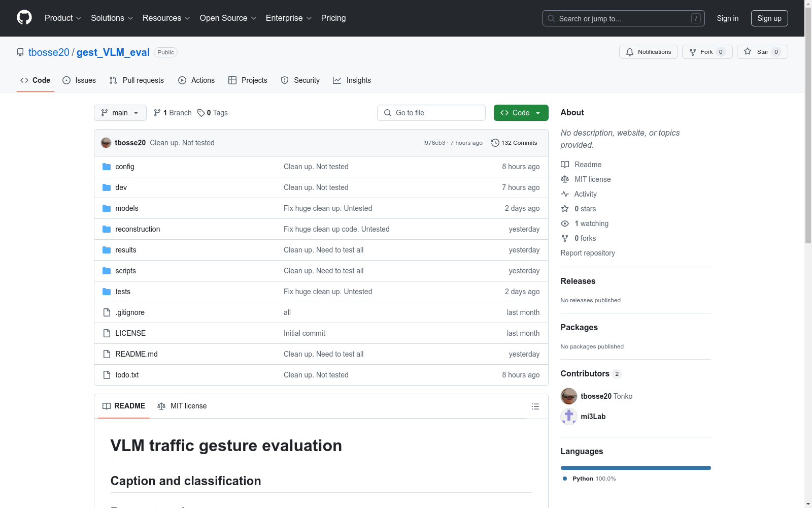
Task: Click the LICENSE file icon
Action: coord(107,333)
